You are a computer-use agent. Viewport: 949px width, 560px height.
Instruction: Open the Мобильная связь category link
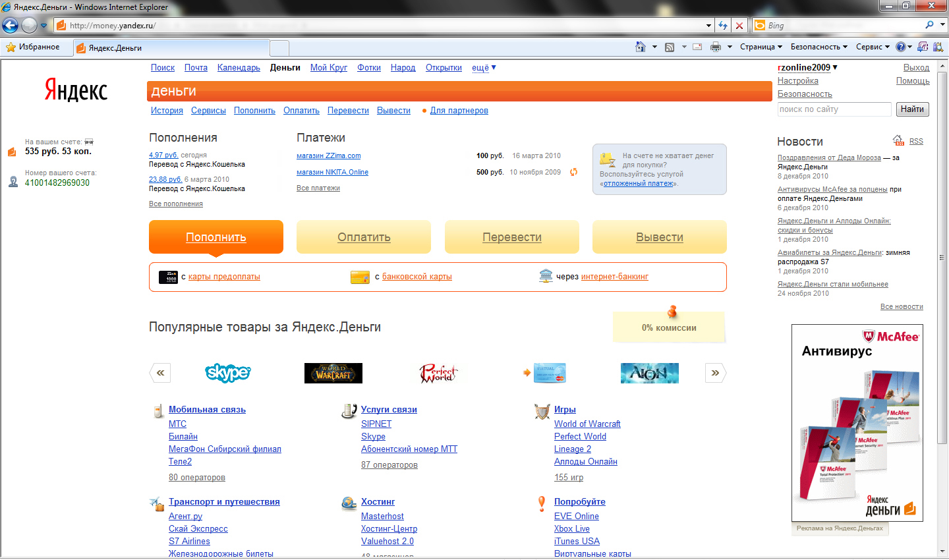click(x=207, y=410)
